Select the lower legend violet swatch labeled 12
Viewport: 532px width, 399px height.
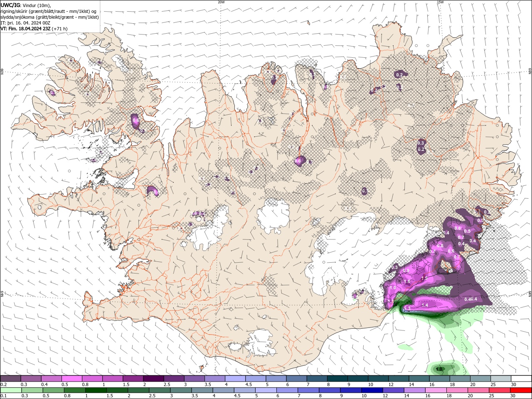393,390
